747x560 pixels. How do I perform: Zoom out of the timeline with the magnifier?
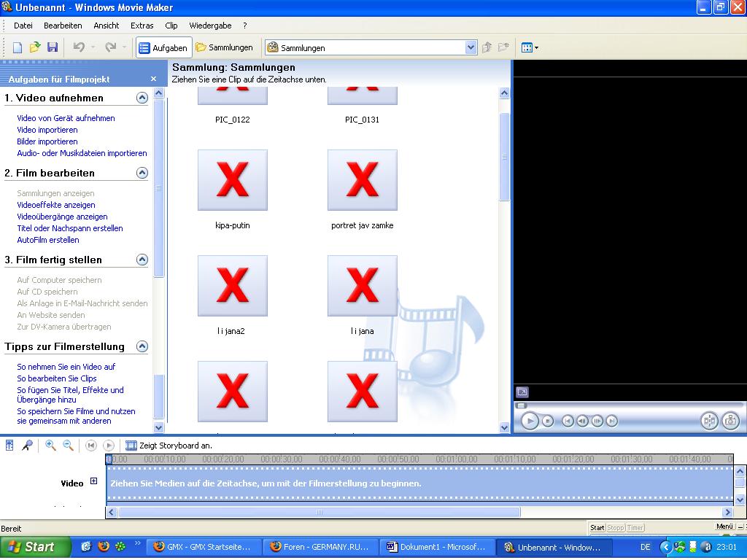click(x=68, y=445)
